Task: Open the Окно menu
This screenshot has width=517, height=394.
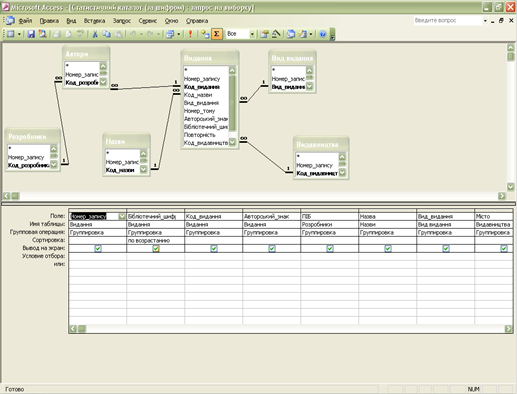Action: pyautogui.click(x=171, y=21)
